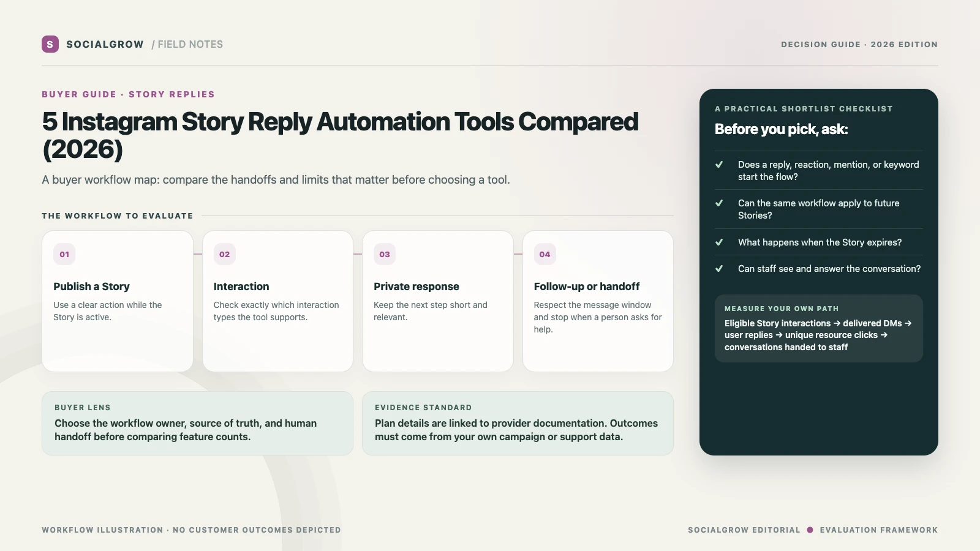
Task: Click A PRACTICAL SHORTLIST CHECKLIST label
Action: 804,109
